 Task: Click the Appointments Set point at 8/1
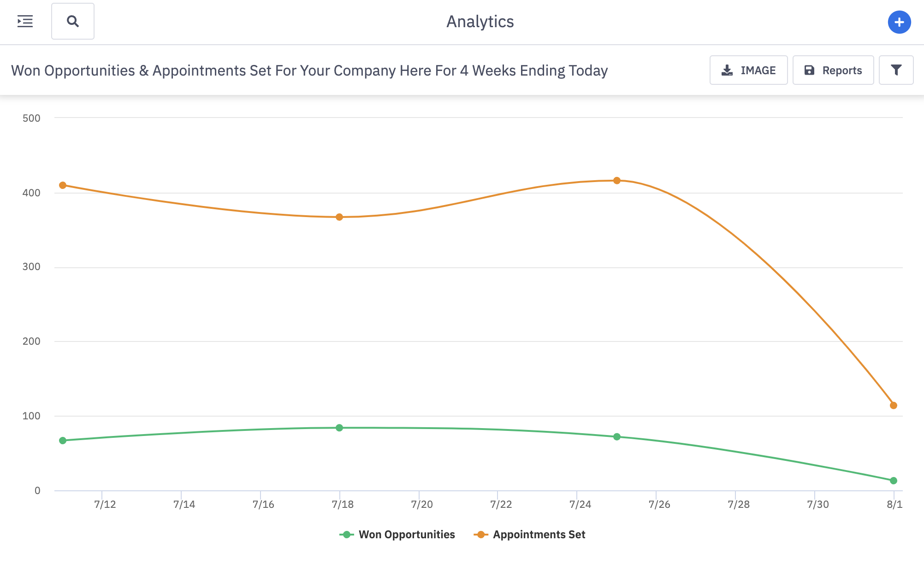tap(894, 406)
